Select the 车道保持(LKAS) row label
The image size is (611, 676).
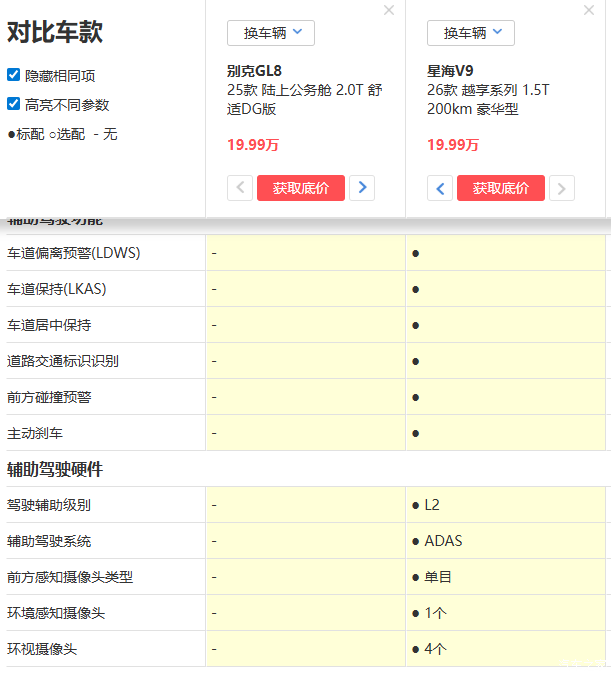pos(56,289)
